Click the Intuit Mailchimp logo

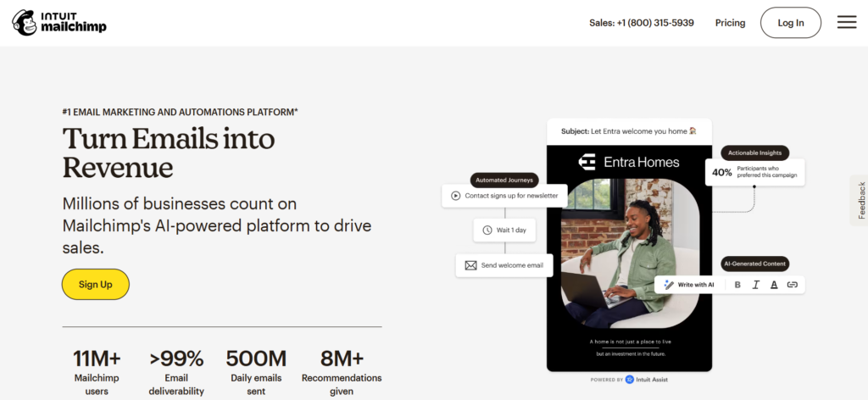(59, 23)
